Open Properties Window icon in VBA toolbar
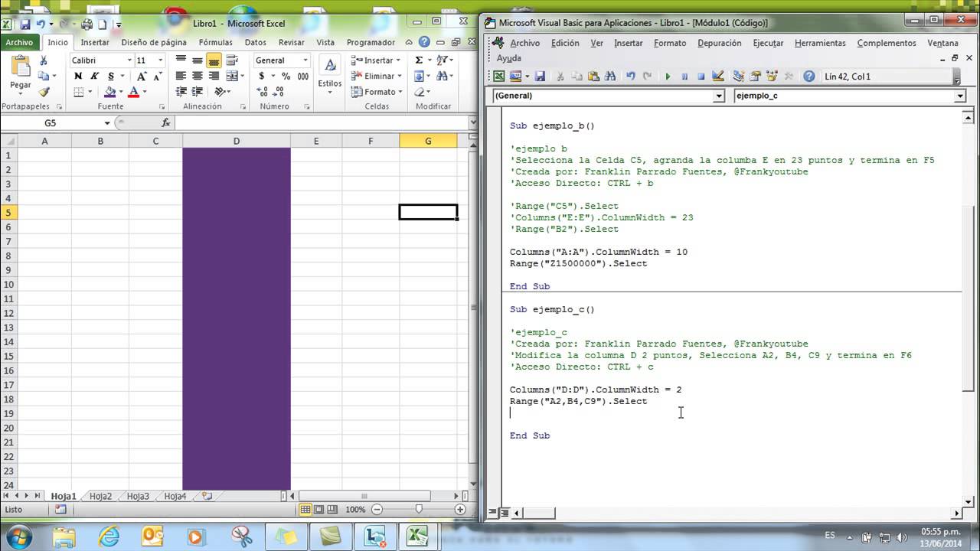 (x=755, y=77)
